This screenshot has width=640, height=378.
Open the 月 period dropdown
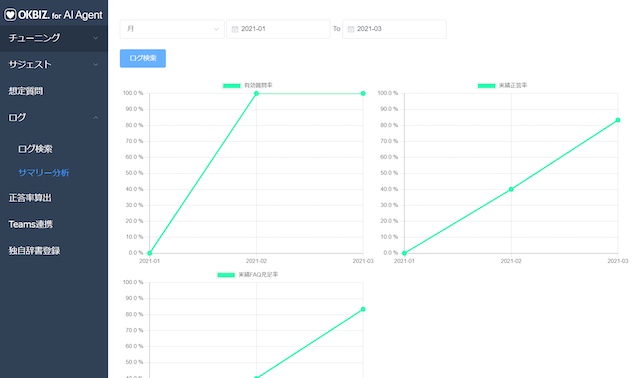pyautogui.click(x=172, y=29)
